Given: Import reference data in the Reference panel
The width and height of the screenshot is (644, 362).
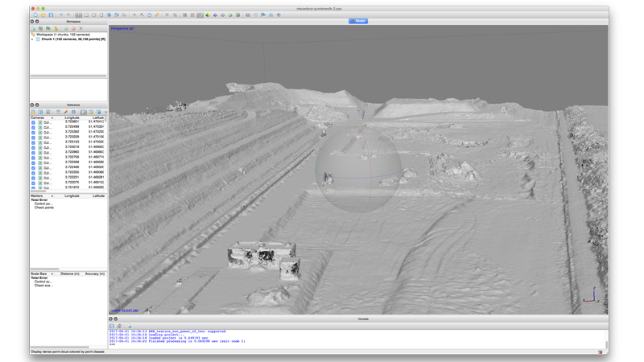Looking at the screenshot, I should [x=33, y=112].
